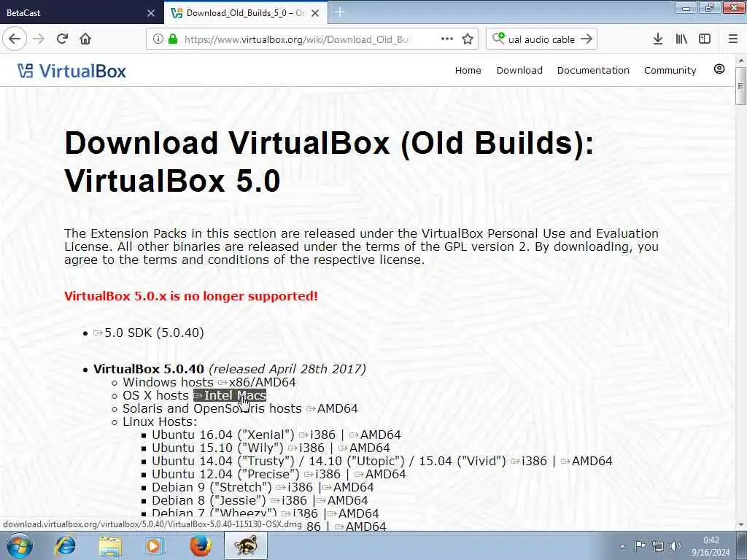The width and height of the screenshot is (747, 560).
Task: Click the raccoon app icon in taskbar
Action: click(x=246, y=545)
